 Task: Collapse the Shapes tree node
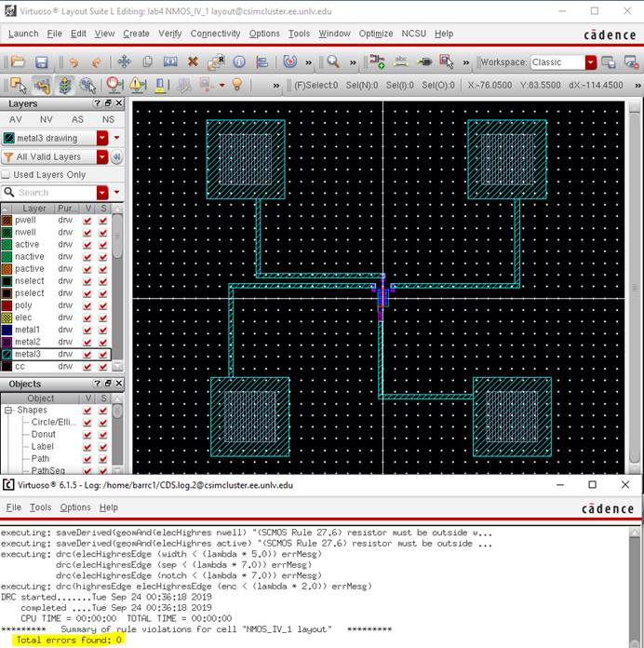click(7, 411)
